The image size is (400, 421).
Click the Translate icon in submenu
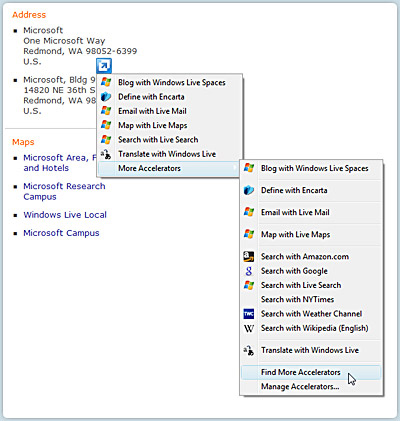point(249,350)
